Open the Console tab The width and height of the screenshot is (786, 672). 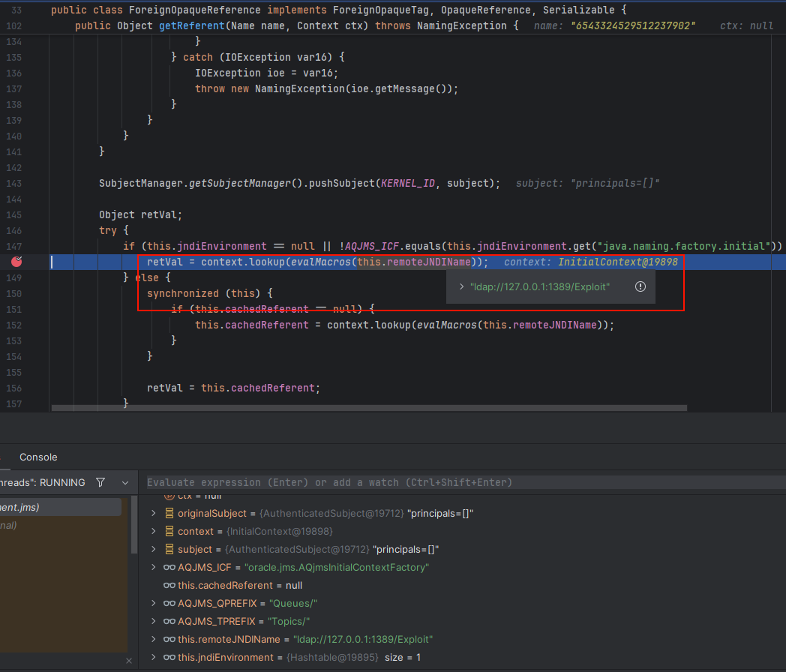coord(38,457)
